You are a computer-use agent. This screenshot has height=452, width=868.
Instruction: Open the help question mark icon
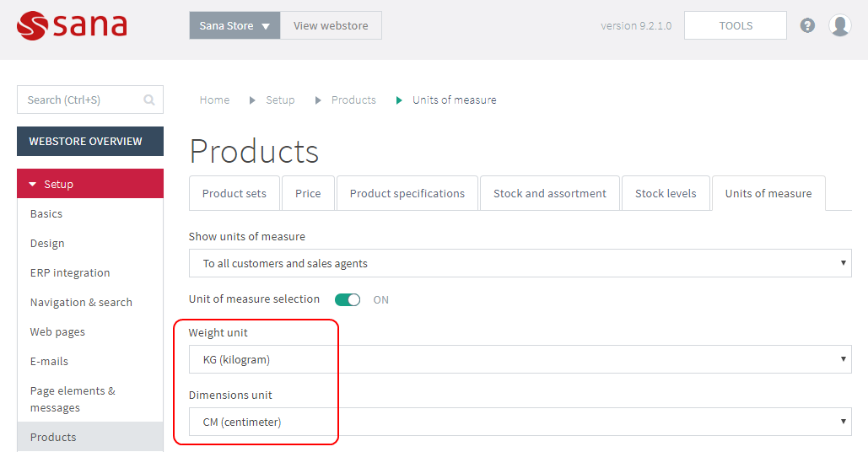coord(807,25)
